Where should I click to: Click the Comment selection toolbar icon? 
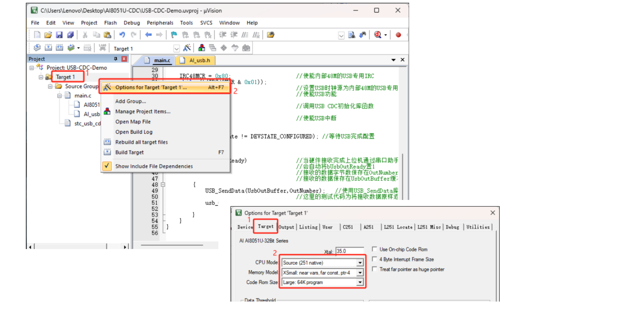[x=245, y=35]
